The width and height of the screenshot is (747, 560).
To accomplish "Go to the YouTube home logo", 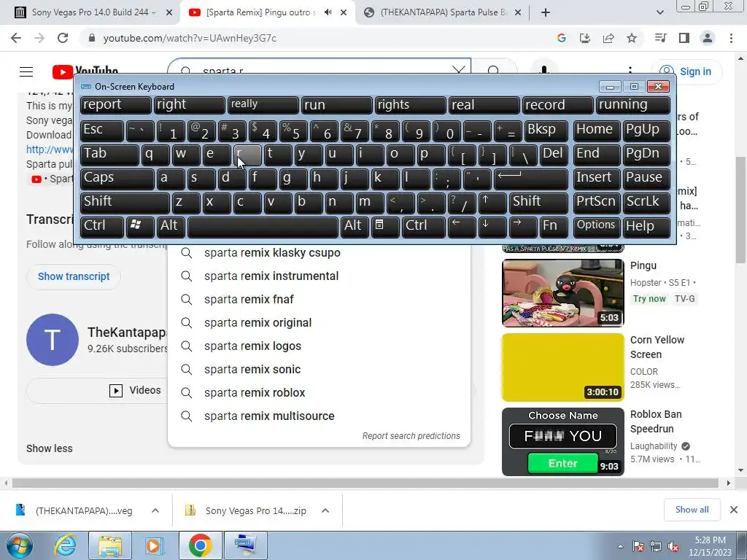I will (x=85, y=71).
